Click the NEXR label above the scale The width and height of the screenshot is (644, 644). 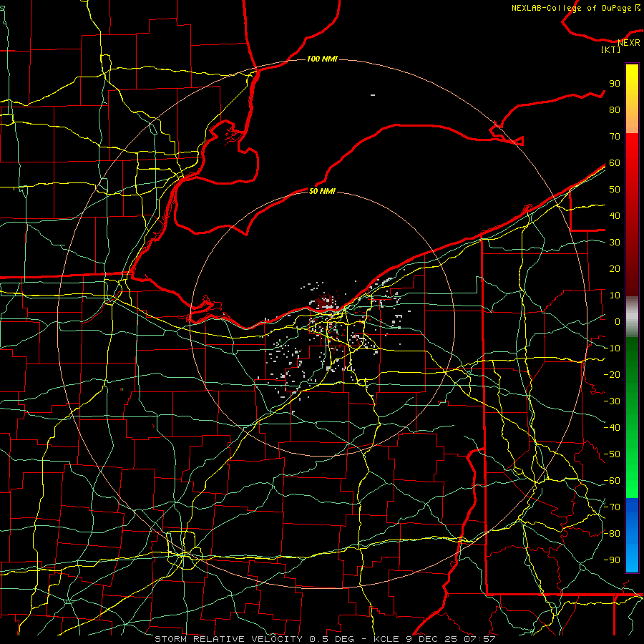[x=629, y=43]
